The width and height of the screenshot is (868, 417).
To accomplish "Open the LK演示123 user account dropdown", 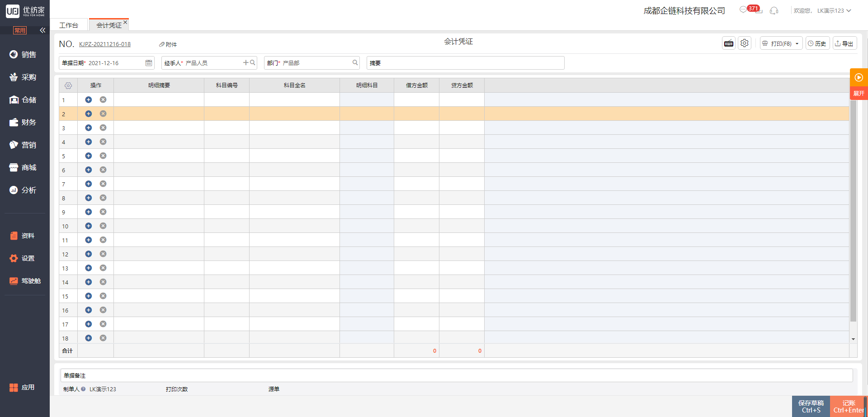I will [x=834, y=10].
